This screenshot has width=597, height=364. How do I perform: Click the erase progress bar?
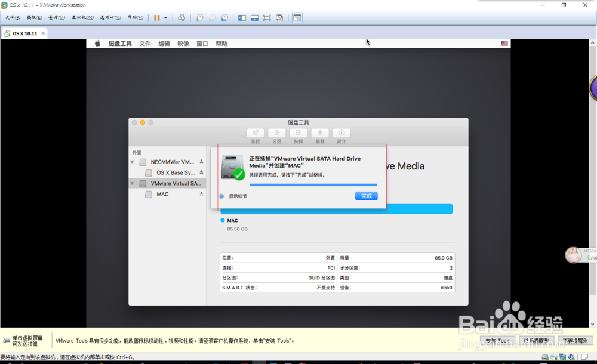(x=313, y=185)
